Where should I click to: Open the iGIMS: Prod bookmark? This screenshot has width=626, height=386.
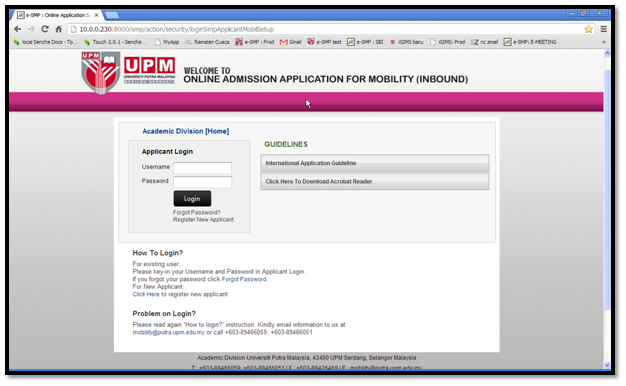tap(448, 42)
